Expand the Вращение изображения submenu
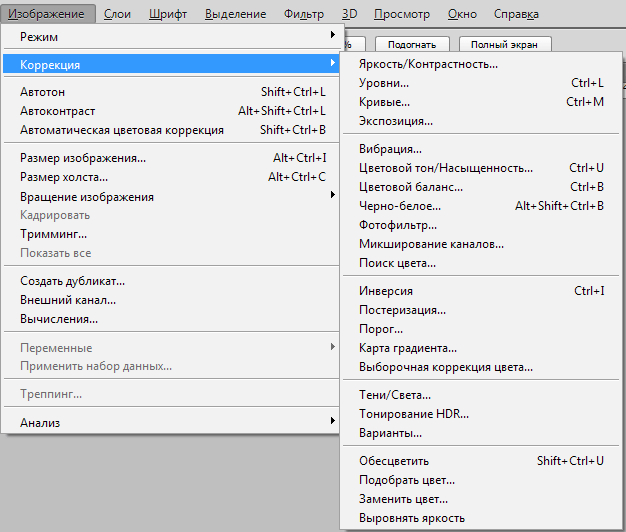Image resolution: width=626 pixels, height=532 pixels. click(x=332, y=195)
